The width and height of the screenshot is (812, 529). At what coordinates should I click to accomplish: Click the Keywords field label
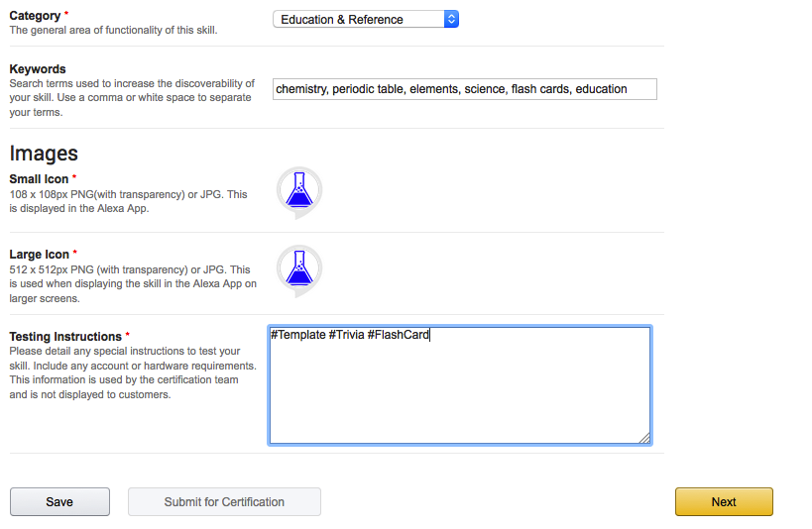38,69
